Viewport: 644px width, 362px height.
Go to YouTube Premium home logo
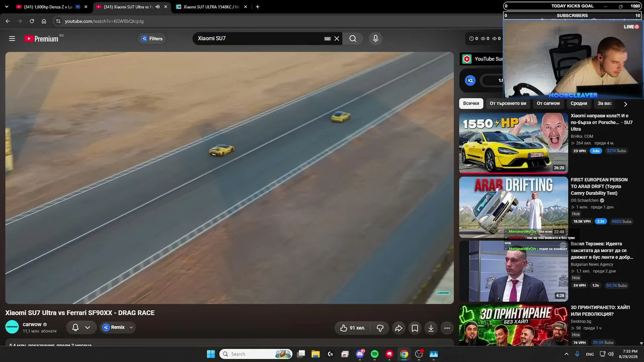[x=41, y=39]
